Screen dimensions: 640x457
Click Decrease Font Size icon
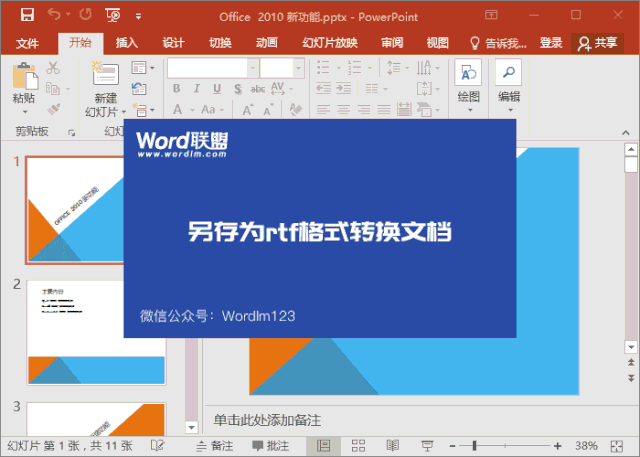click(x=268, y=110)
